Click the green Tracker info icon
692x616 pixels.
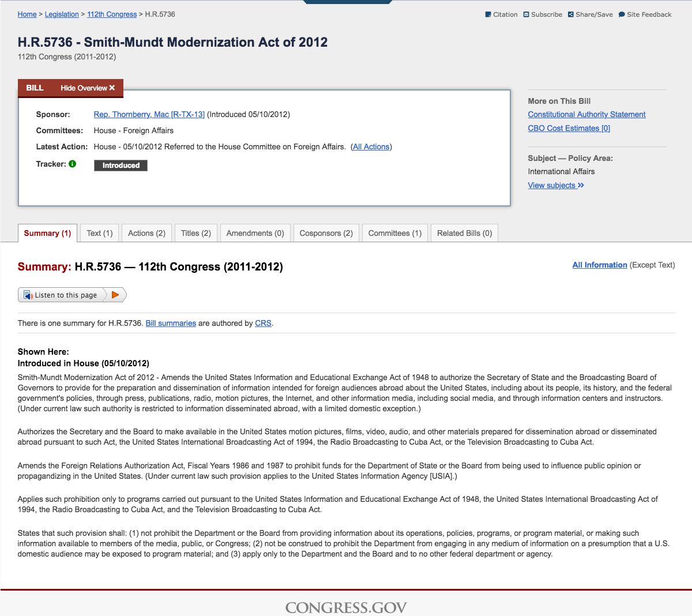pos(72,164)
